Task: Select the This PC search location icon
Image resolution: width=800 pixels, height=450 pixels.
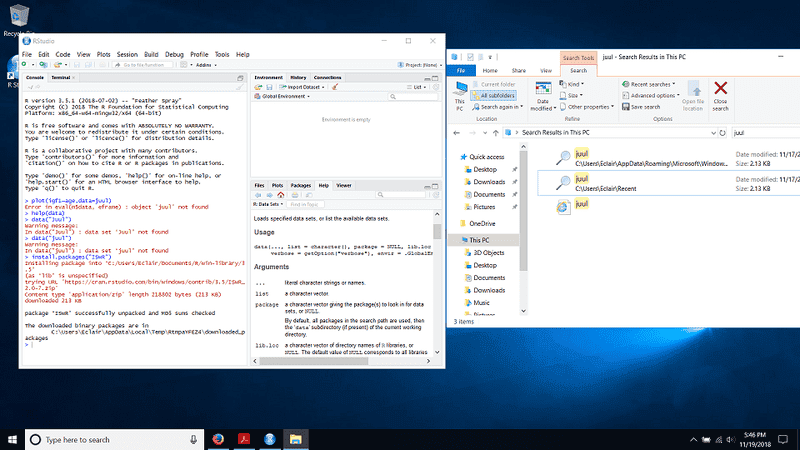Action: (459, 89)
